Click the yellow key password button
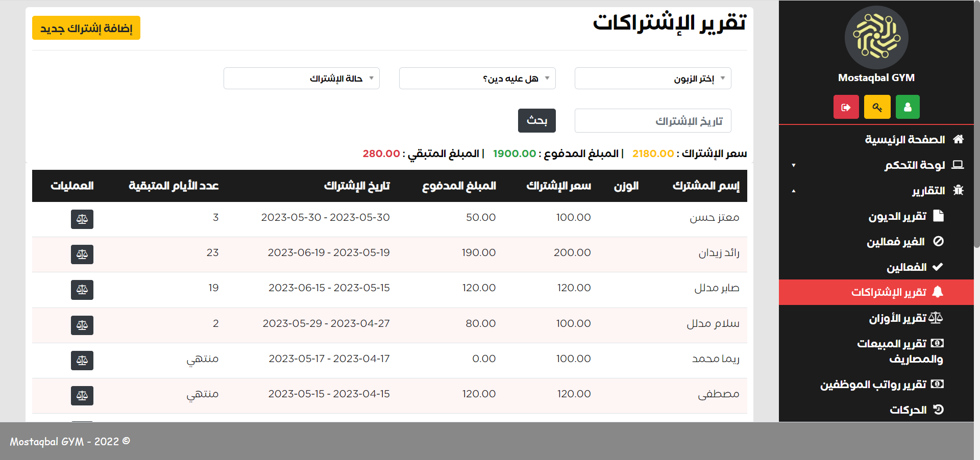Screen dimensions: 980x460 coord(877,107)
